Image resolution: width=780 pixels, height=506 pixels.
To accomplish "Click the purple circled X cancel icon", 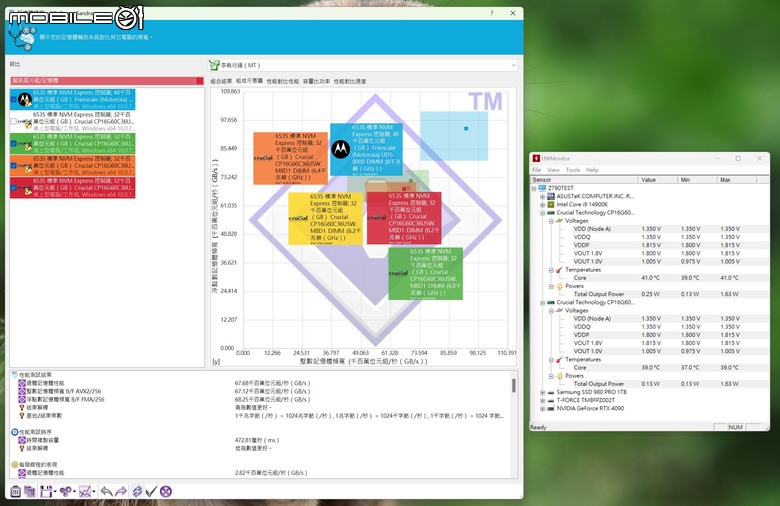I will pyautogui.click(x=166, y=492).
